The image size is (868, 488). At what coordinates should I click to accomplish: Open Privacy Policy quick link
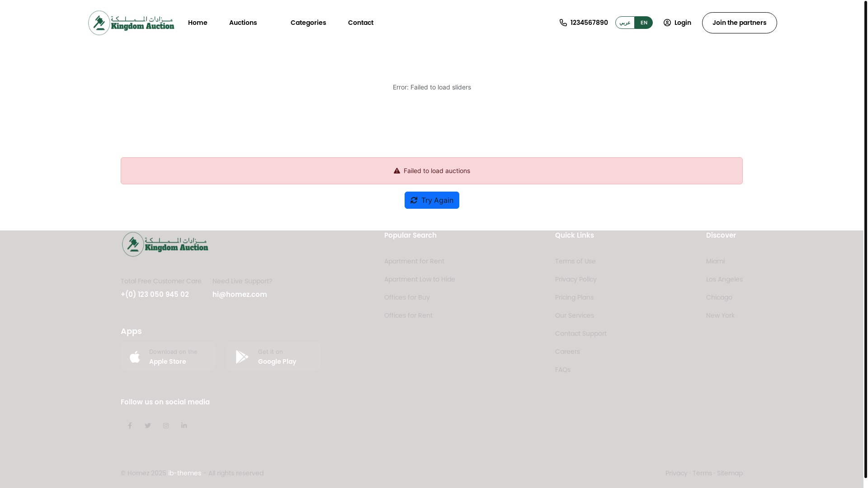[576, 279]
